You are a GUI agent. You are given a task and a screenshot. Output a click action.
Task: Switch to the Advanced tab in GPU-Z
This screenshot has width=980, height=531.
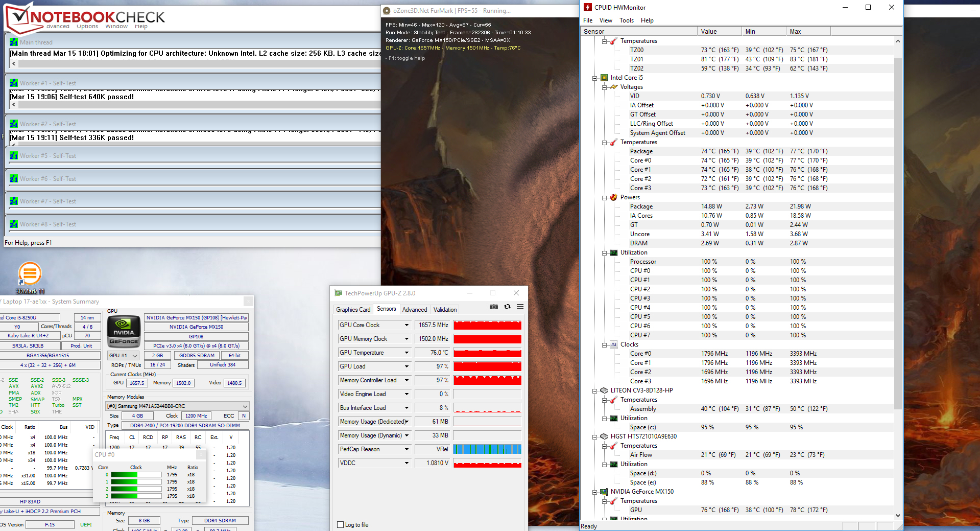415,310
